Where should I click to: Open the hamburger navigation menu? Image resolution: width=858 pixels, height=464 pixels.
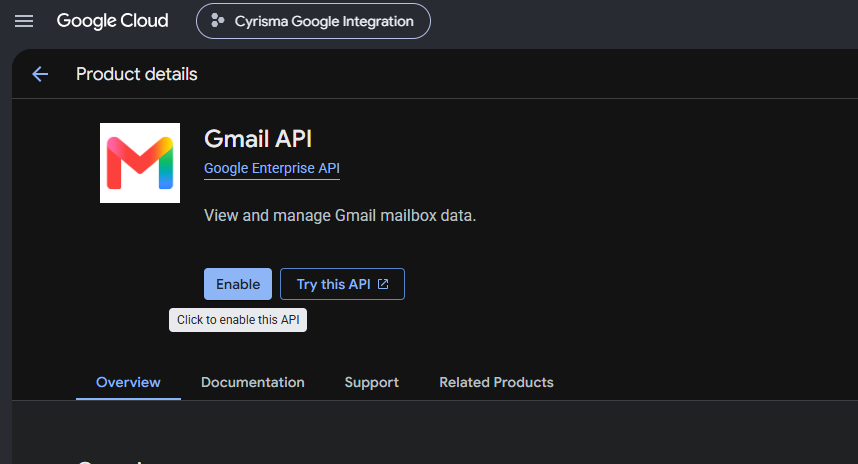pos(24,21)
